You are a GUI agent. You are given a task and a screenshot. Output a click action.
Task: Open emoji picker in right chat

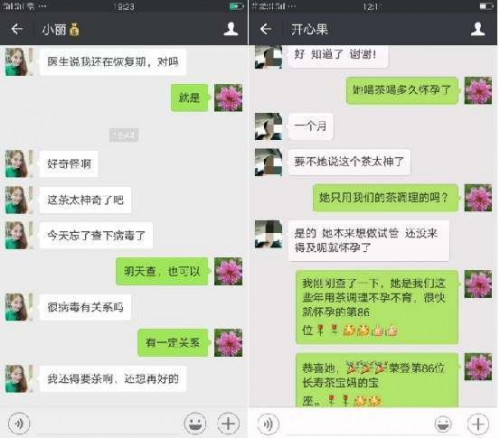[443, 424]
